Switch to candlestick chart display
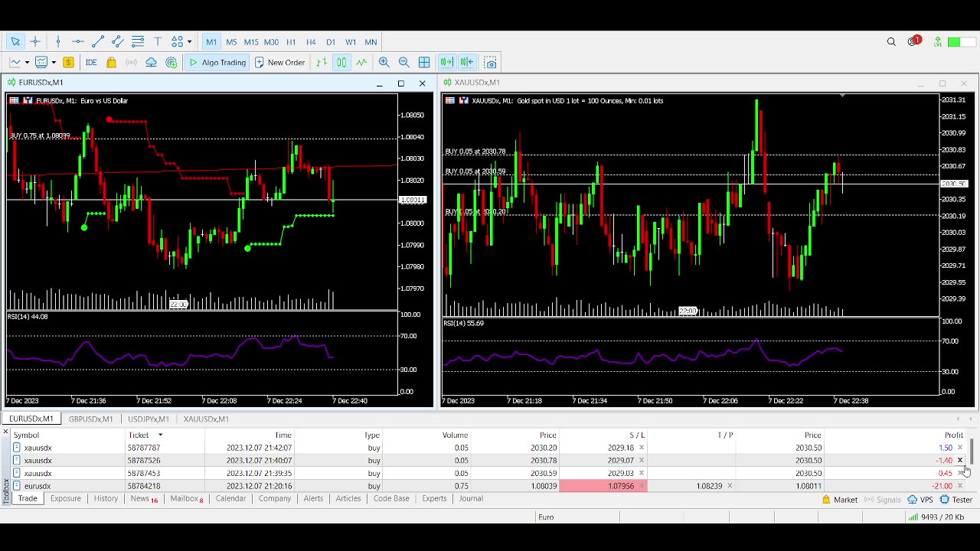Image resolution: width=980 pixels, height=551 pixels. (x=341, y=63)
